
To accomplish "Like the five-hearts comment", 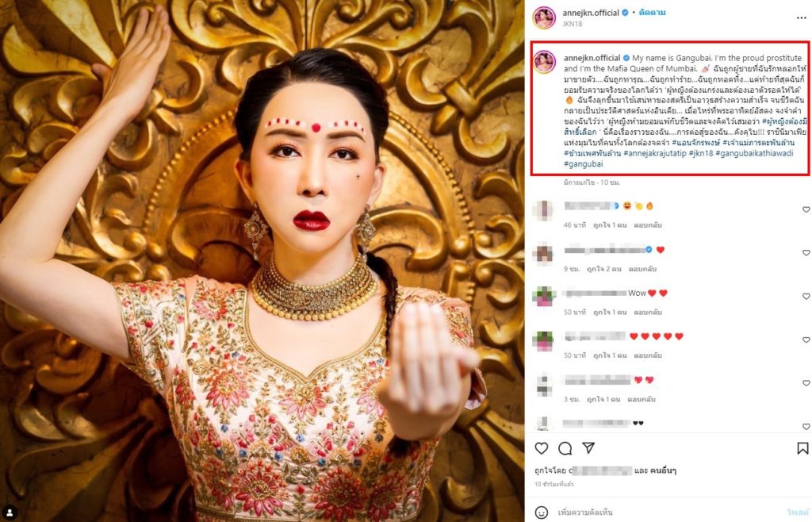I will (806, 340).
